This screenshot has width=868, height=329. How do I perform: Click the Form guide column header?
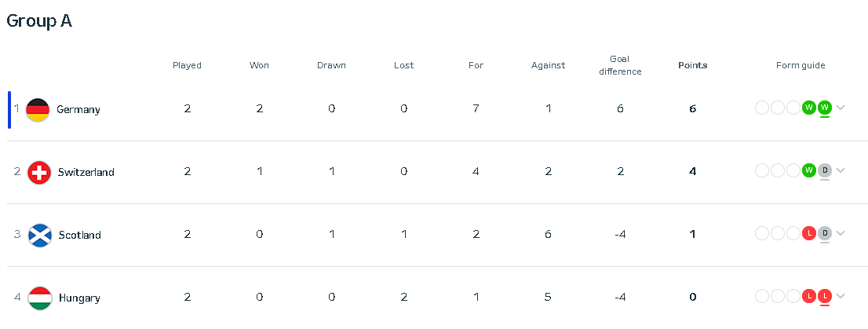[x=800, y=65]
